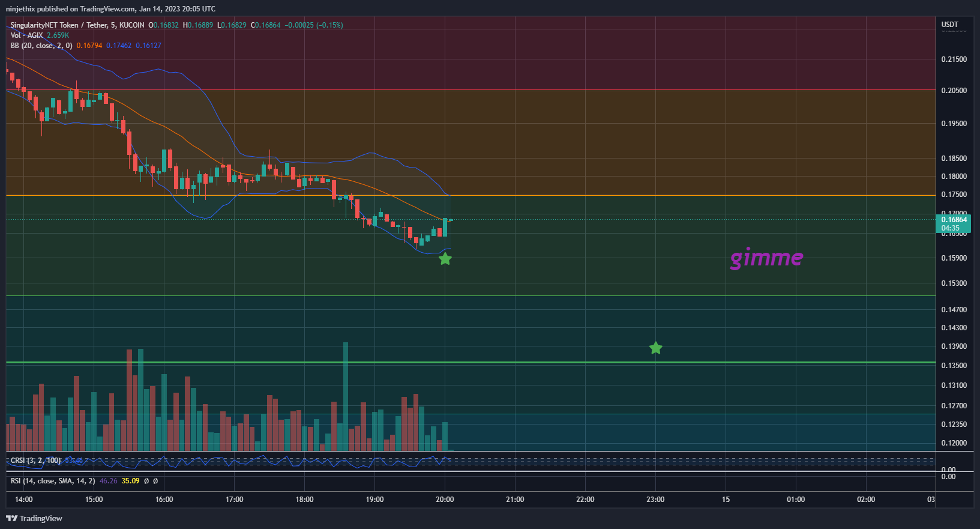The image size is (980, 529).
Task: Click the green star above 23:00
Action: (x=655, y=348)
